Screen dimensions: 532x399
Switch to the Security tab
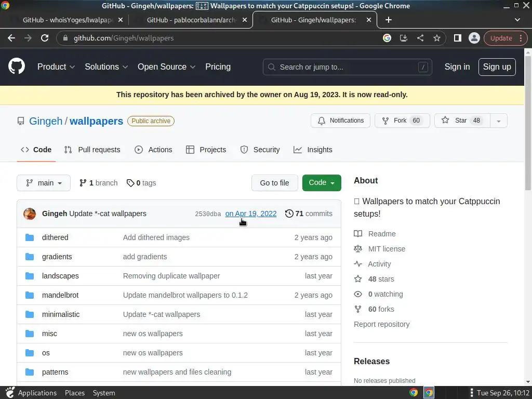pos(260,150)
